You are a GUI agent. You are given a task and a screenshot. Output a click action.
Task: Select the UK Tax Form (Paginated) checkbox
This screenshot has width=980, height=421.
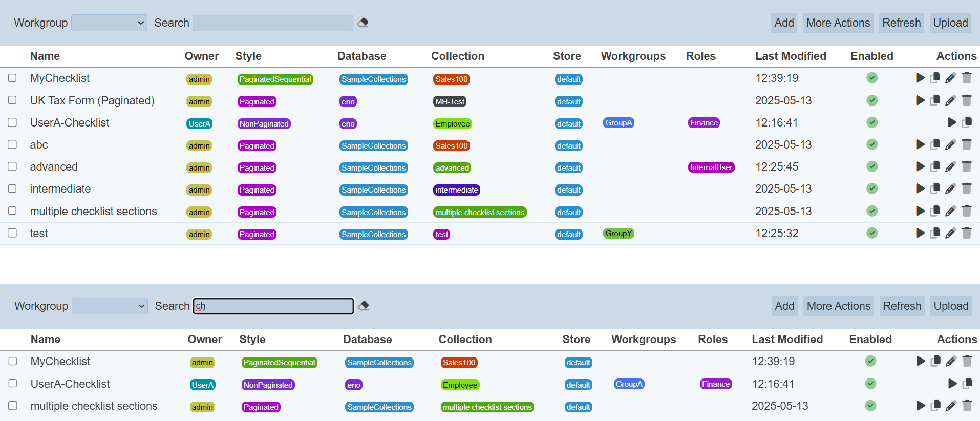pos(12,100)
